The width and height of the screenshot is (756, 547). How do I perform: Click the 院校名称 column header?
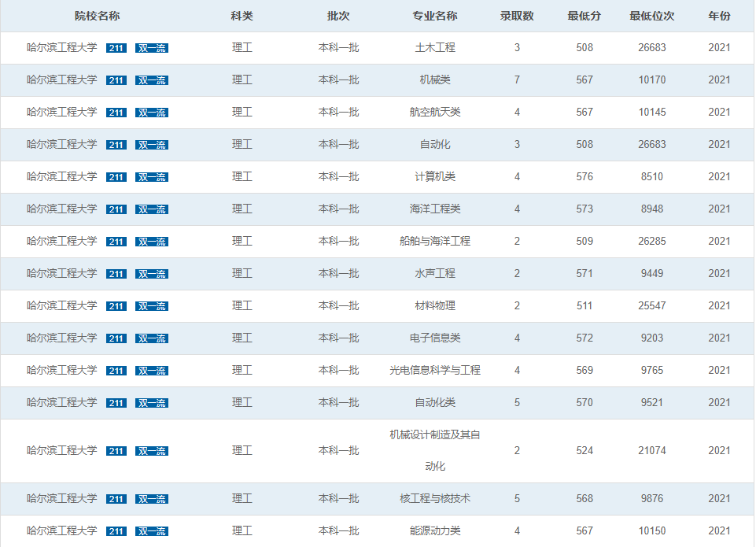97,16
